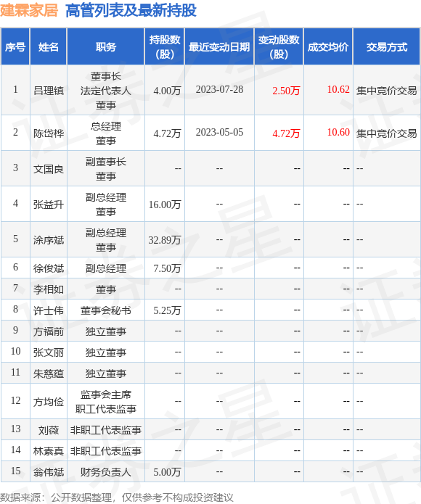Click the 变动股数(股) column header
Image resolution: width=421 pixels, height=504 pixels.
(279, 47)
